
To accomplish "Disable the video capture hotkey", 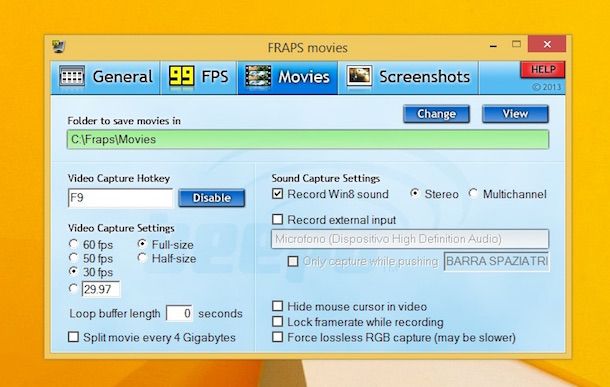I will (212, 198).
